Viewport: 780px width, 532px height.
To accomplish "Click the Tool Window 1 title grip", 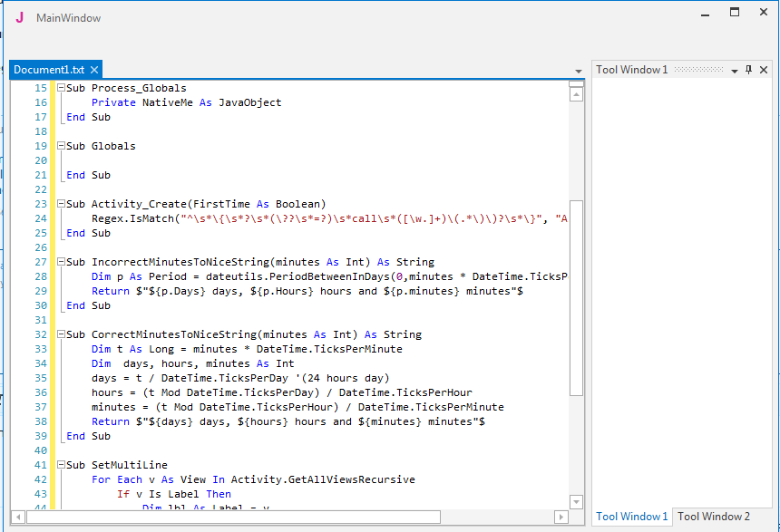I will 699,70.
